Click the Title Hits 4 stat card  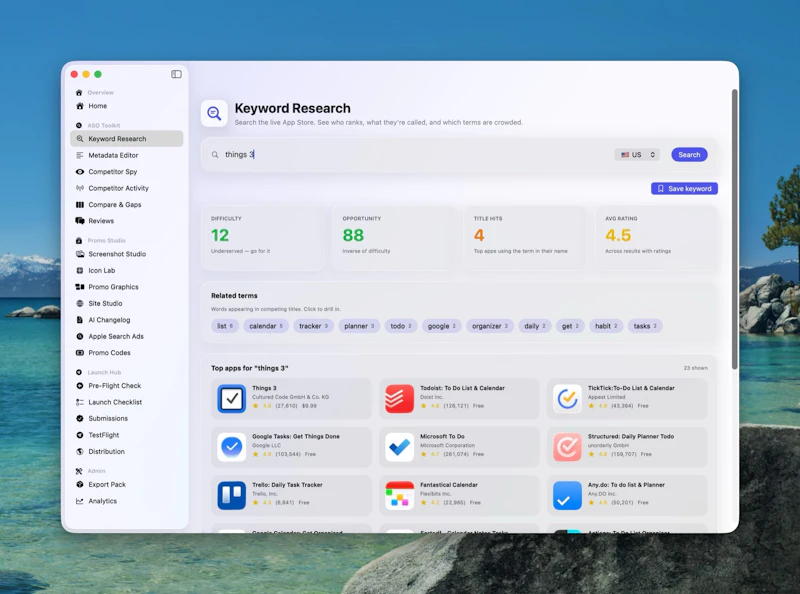pyautogui.click(x=525, y=237)
